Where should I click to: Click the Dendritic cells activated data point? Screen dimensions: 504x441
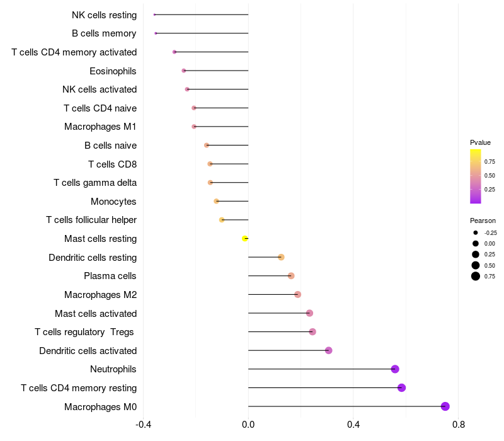(x=328, y=350)
